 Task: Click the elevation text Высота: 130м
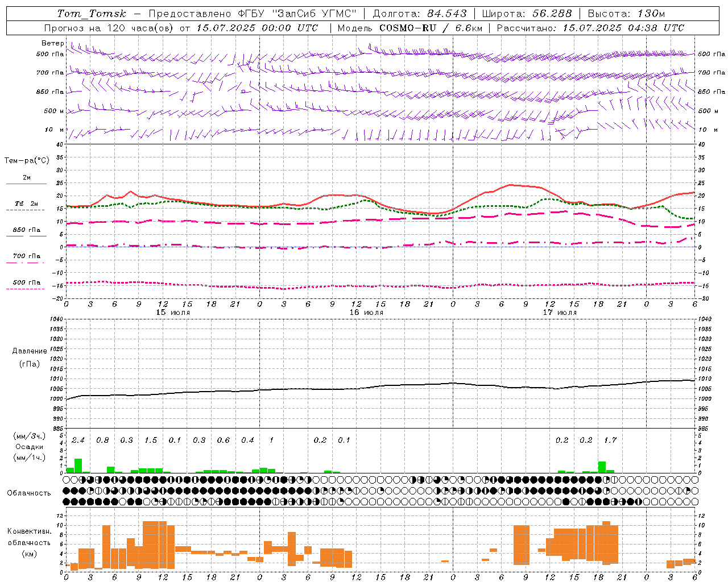[626, 14]
